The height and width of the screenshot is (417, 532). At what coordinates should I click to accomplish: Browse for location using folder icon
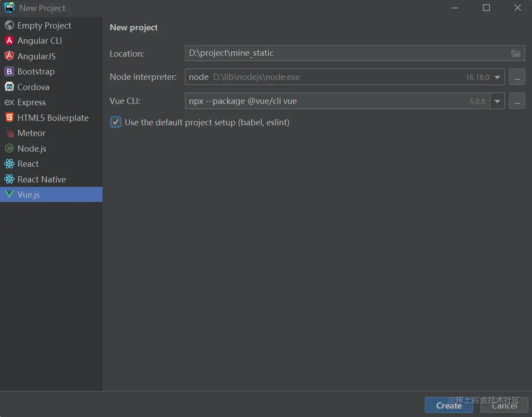[516, 54]
